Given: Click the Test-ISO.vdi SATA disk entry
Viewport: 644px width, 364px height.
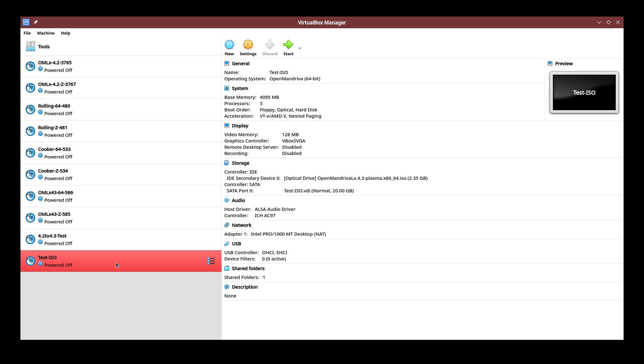Looking at the screenshot, I should pos(319,191).
